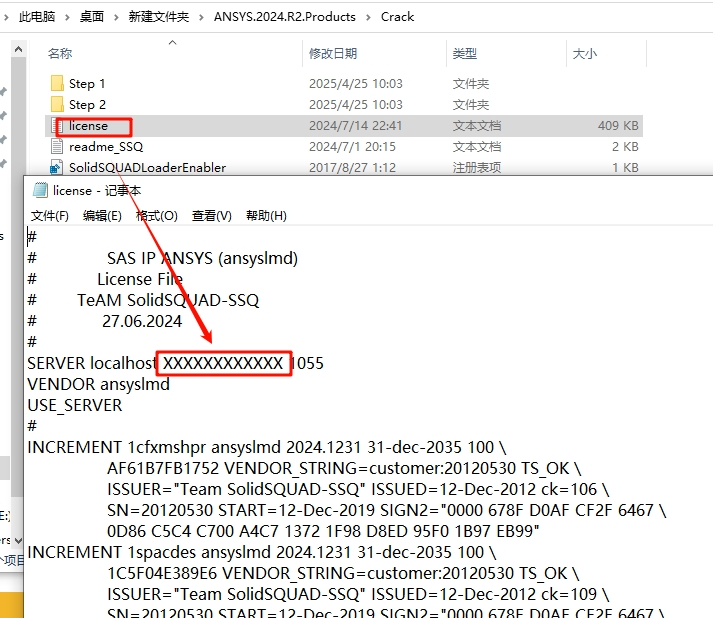Screen dimensions: 713x618
Task: Click the Notepad icon in the license window title bar
Action: coord(40,190)
